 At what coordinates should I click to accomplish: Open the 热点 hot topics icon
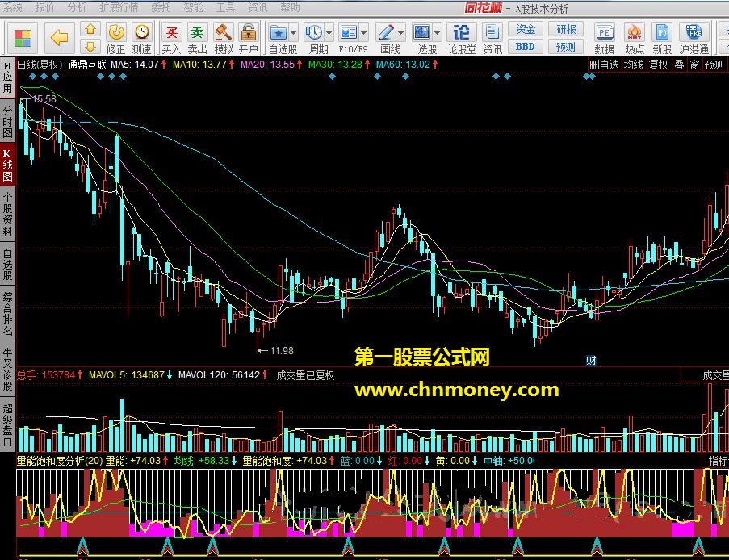click(635, 38)
